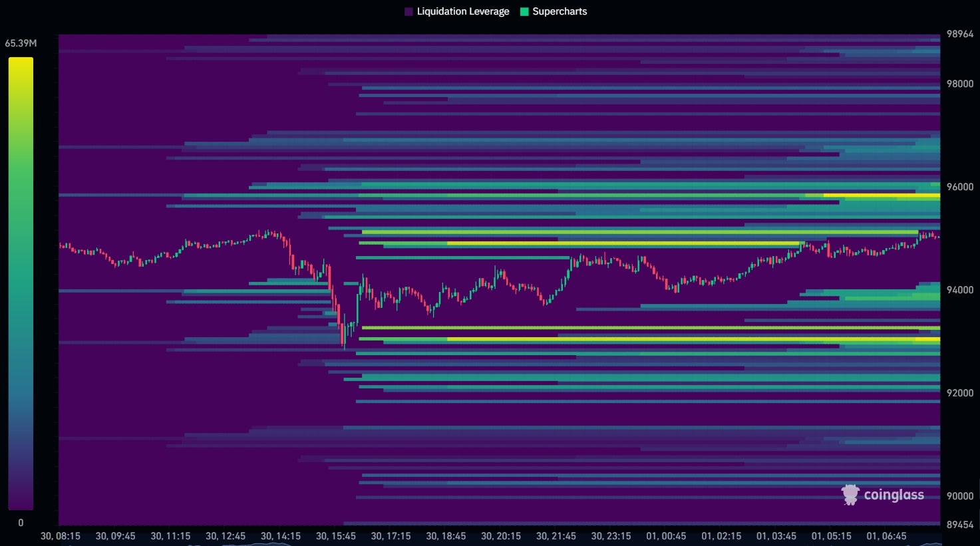Click the 89454 price axis label
This screenshot has height=546, width=980.
tap(960, 525)
